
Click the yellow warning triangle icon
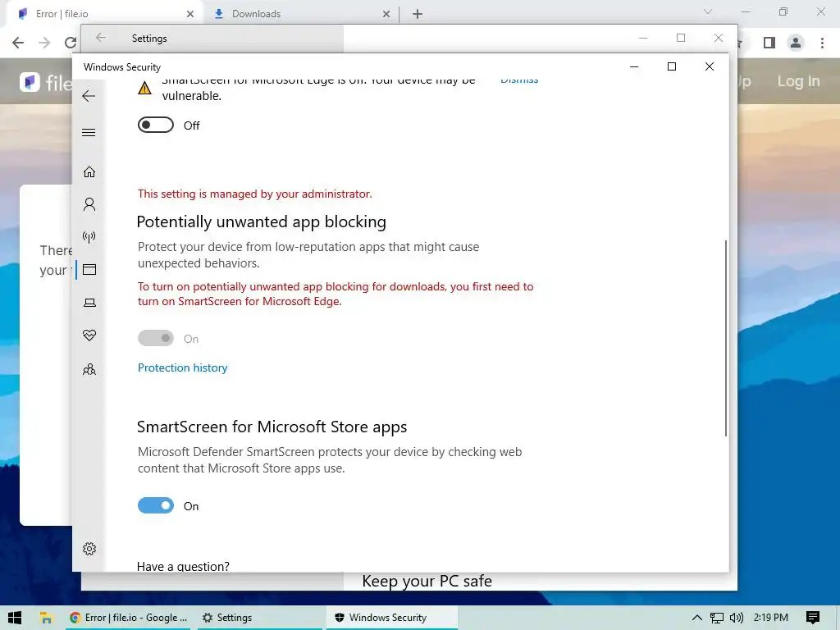144,88
